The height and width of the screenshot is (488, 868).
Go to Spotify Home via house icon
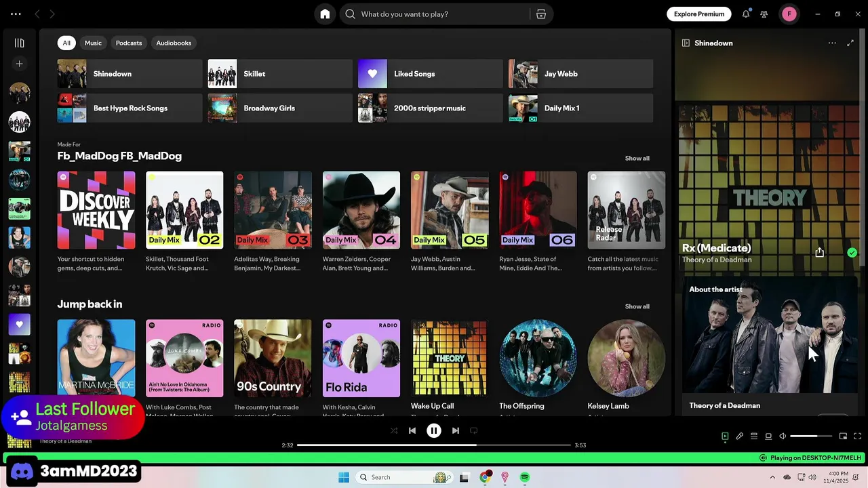pyautogui.click(x=325, y=14)
